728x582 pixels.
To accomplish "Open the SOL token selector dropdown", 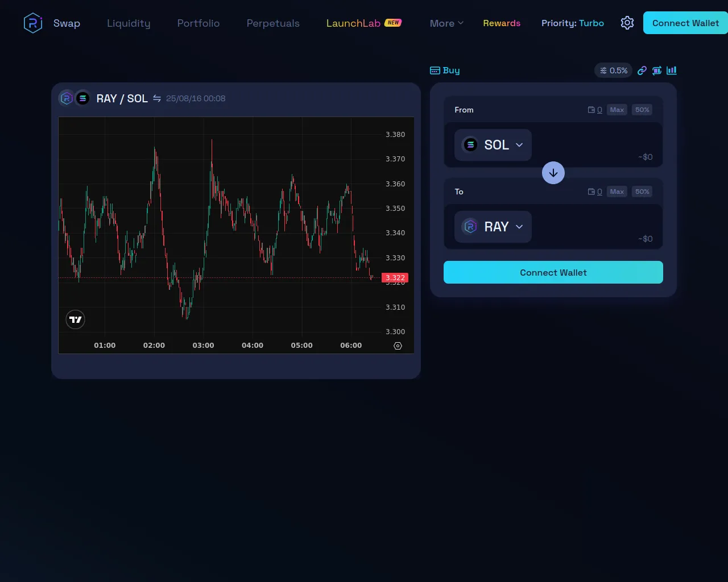I will (x=493, y=145).
